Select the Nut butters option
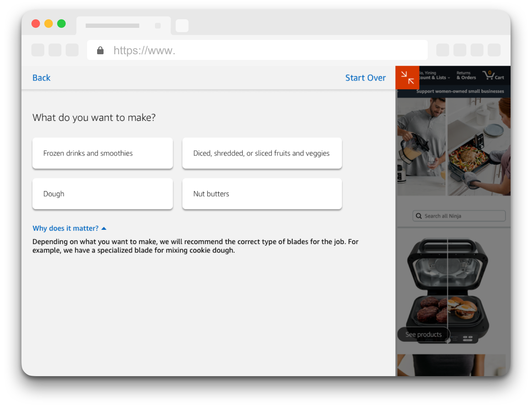This screenshot has width=532, height=409. tap(262, 194)
